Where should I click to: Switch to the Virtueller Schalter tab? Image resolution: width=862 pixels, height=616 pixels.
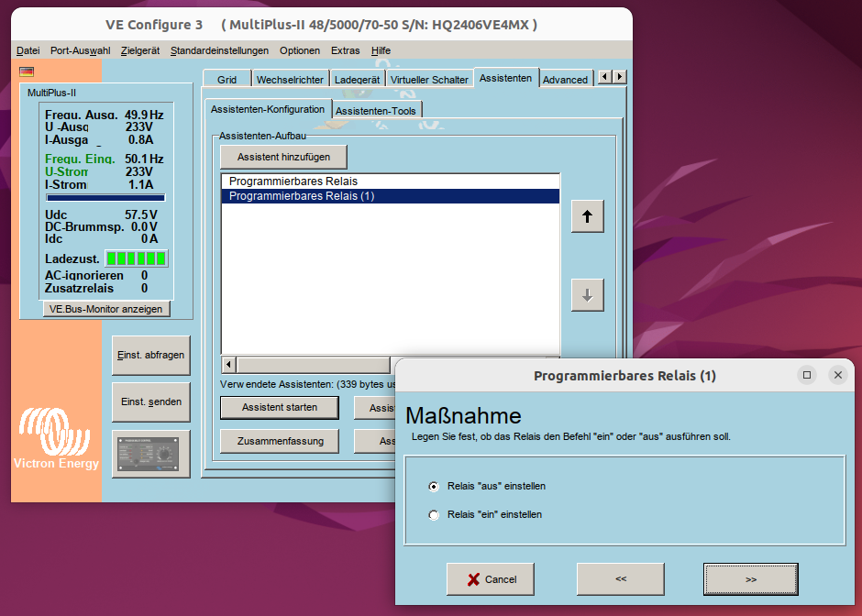tap(429, 79)
